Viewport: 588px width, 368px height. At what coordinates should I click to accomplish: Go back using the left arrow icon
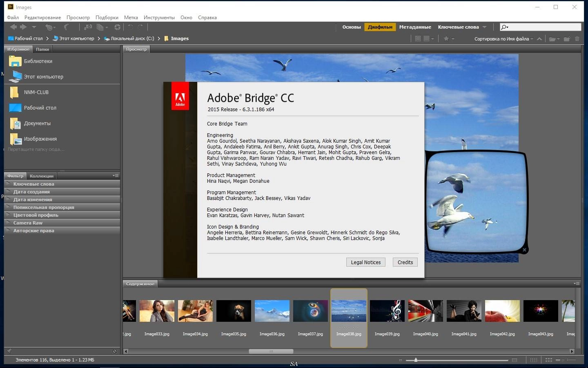pos(13,27)
